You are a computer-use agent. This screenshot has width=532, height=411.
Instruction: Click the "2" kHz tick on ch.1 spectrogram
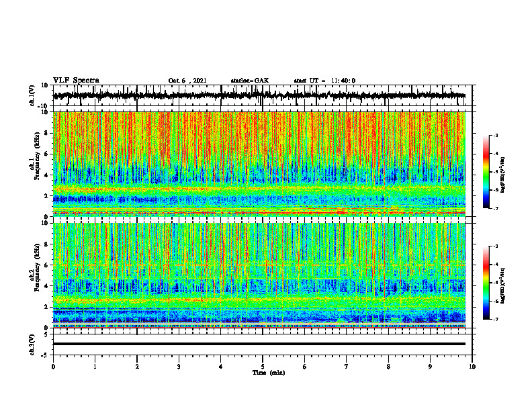[46, 195]
